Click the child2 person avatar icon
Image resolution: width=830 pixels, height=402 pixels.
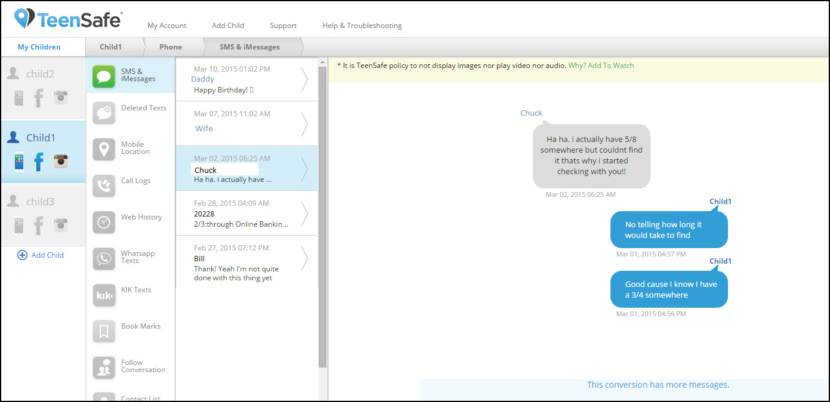[13, 73]
